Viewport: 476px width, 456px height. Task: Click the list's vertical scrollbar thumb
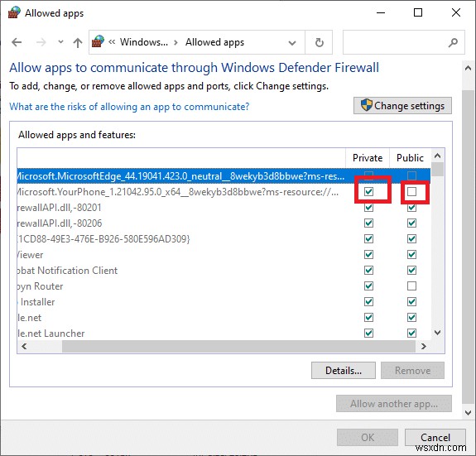click(437, 170)
